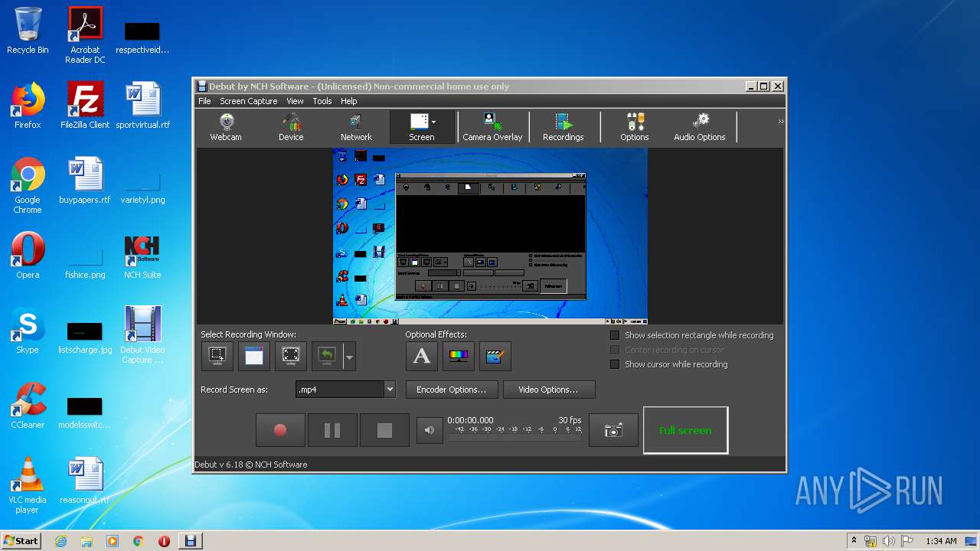Click the screen preview thumbnail area

pyautogui.click(x=490, y=236)
